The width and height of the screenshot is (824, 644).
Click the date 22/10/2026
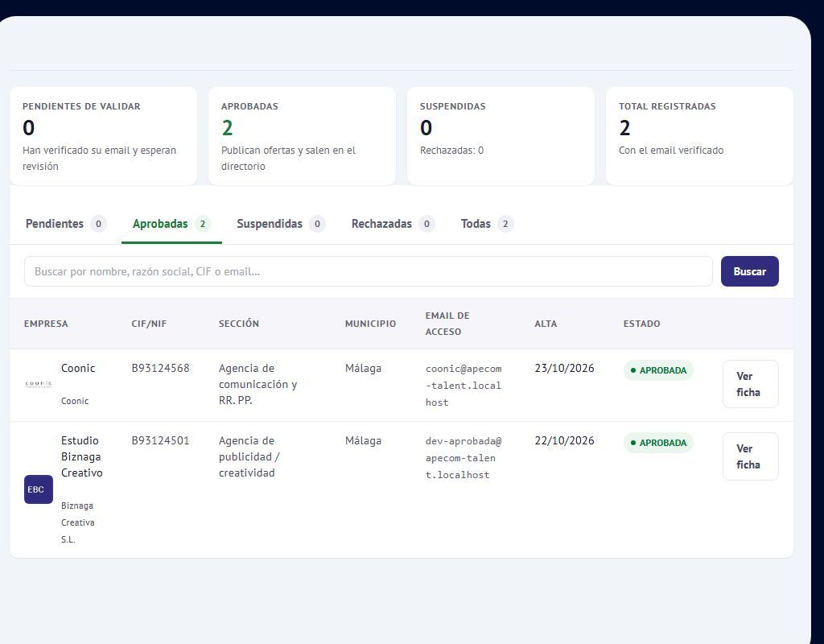564,440
